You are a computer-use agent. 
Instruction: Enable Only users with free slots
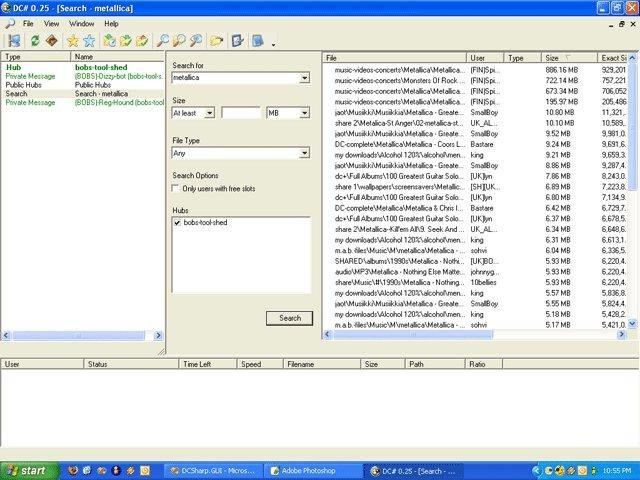(176, 189)
